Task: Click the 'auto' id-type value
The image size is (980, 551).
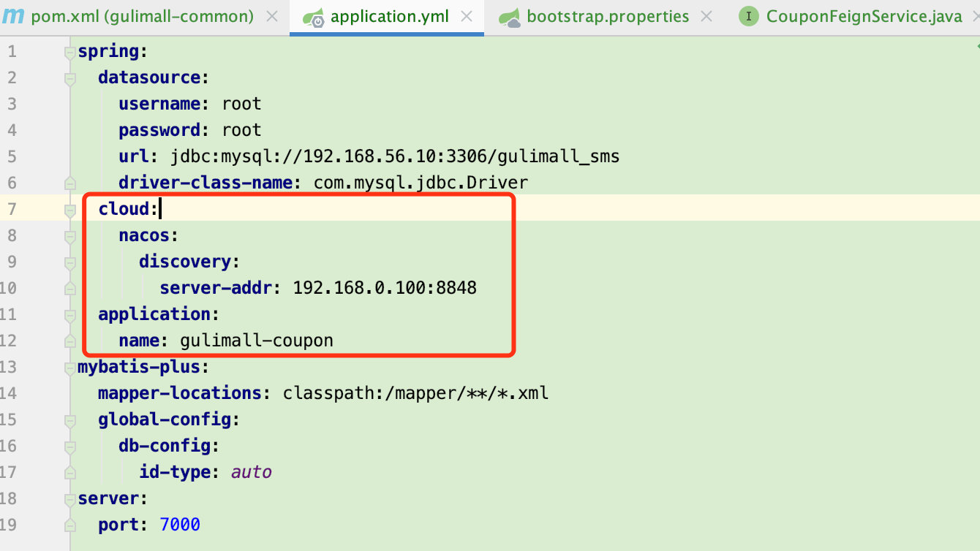Action: click(252, 472)
